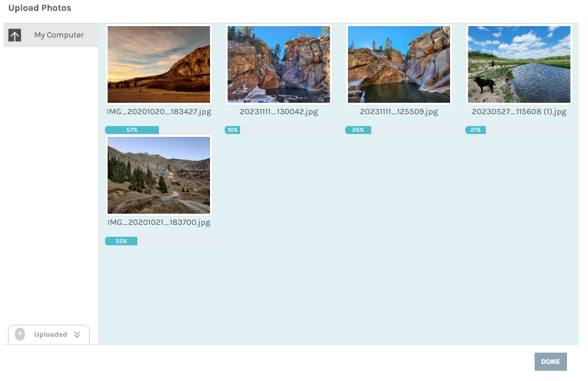Screen dimensions: 588x381
Task: Click the DONE button
Action: (551, 362)
